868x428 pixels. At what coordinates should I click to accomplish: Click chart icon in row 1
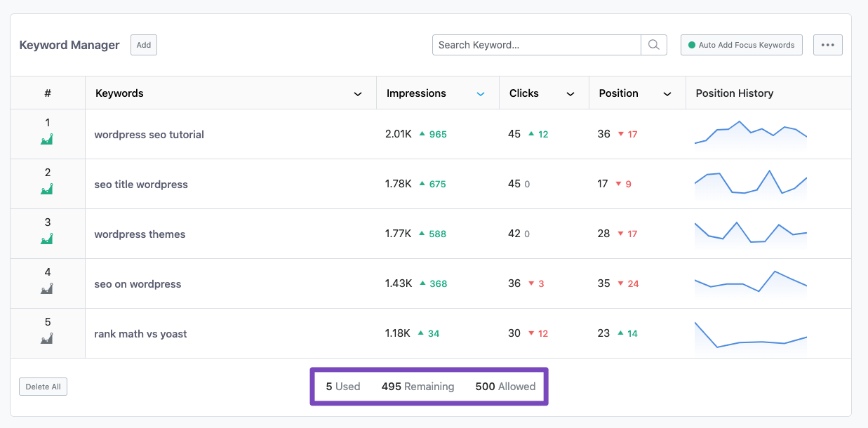(x=47, y=139)
